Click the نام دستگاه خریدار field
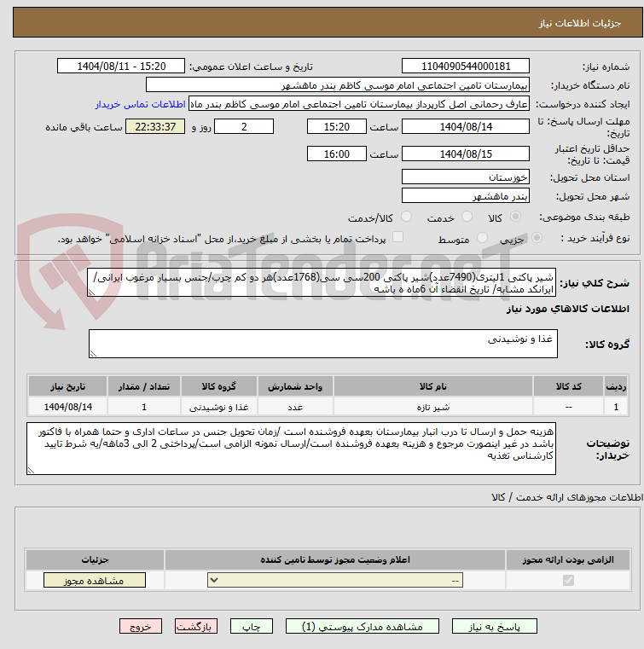 coord(337,85)
